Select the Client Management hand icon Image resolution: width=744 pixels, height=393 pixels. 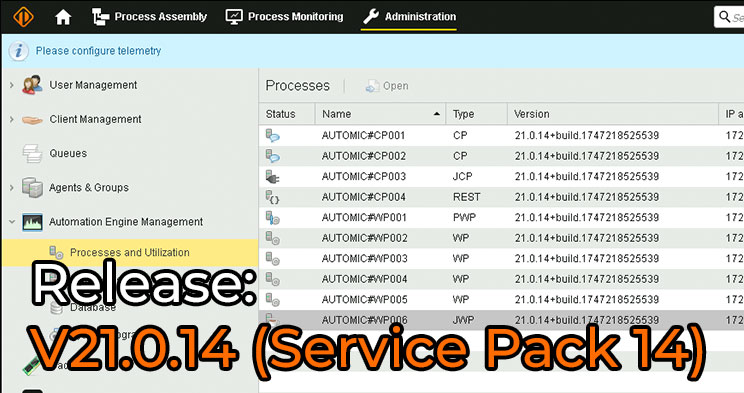(x=32, y=120)
